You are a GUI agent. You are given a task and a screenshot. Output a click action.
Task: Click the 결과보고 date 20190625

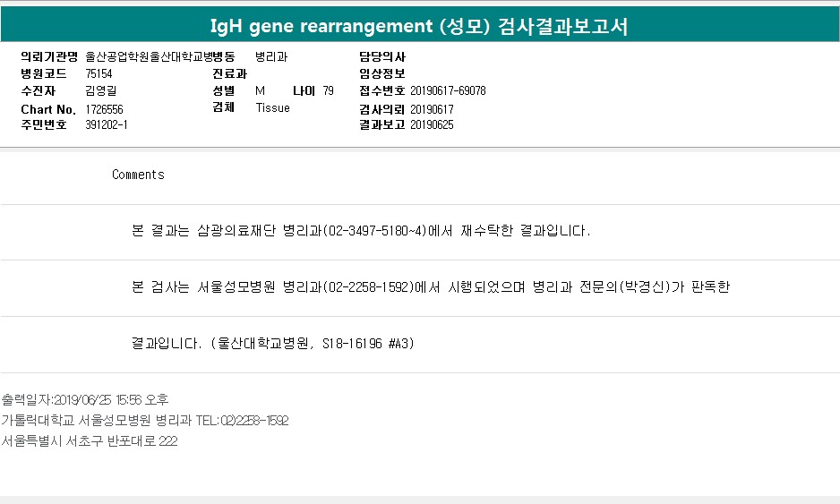432,124
